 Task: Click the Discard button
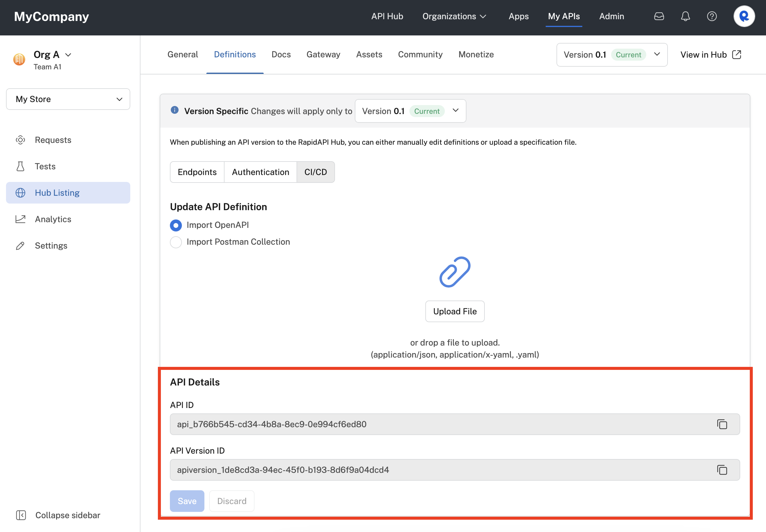pos(232,501)
